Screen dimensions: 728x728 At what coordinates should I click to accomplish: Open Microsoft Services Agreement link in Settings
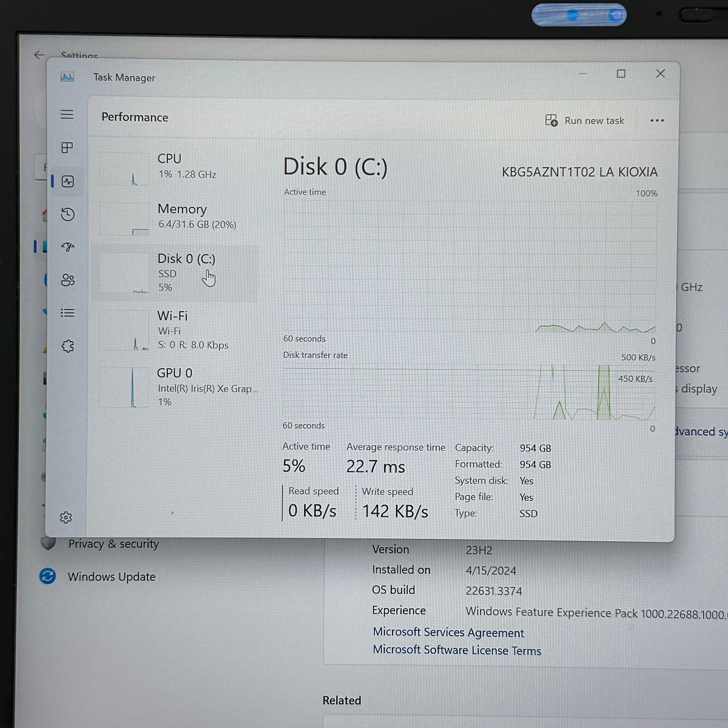[448, 632]
